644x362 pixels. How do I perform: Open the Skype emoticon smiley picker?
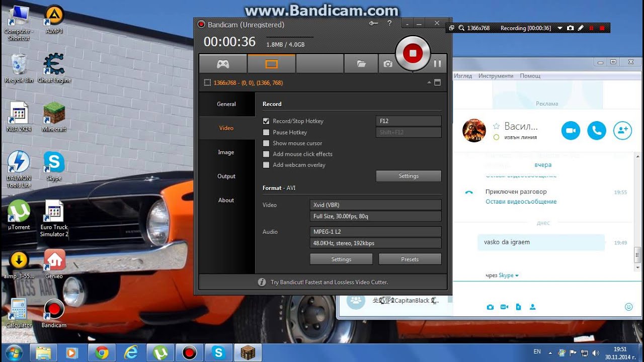pos(628,307)
